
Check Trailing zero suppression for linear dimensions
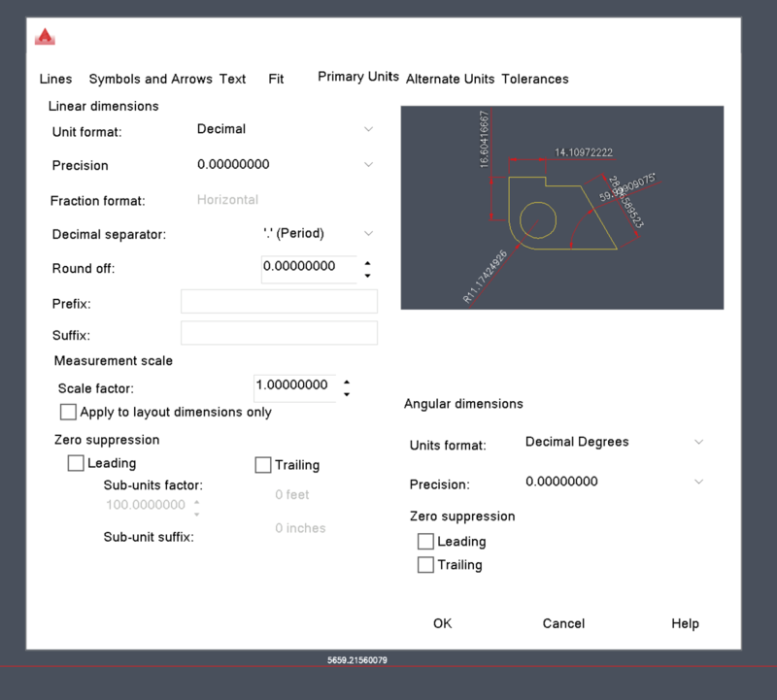pyautogui.click(x=262, y=464)
